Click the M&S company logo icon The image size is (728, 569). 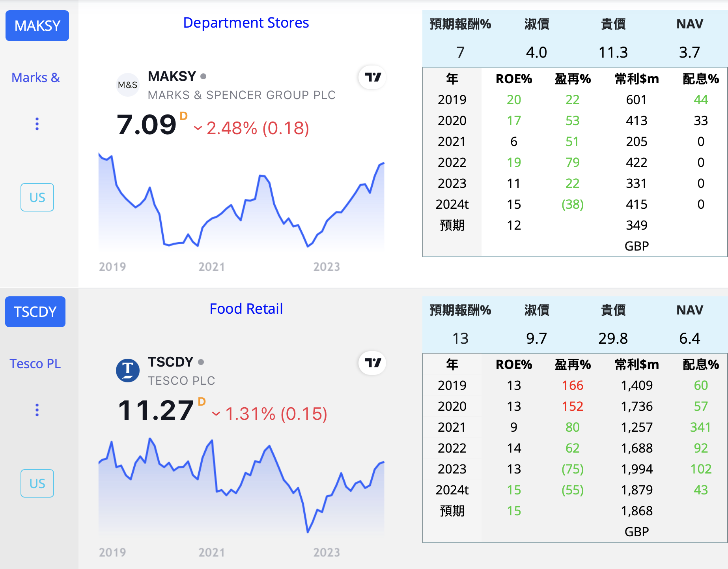pyautogui.click(x=128, y=85)
